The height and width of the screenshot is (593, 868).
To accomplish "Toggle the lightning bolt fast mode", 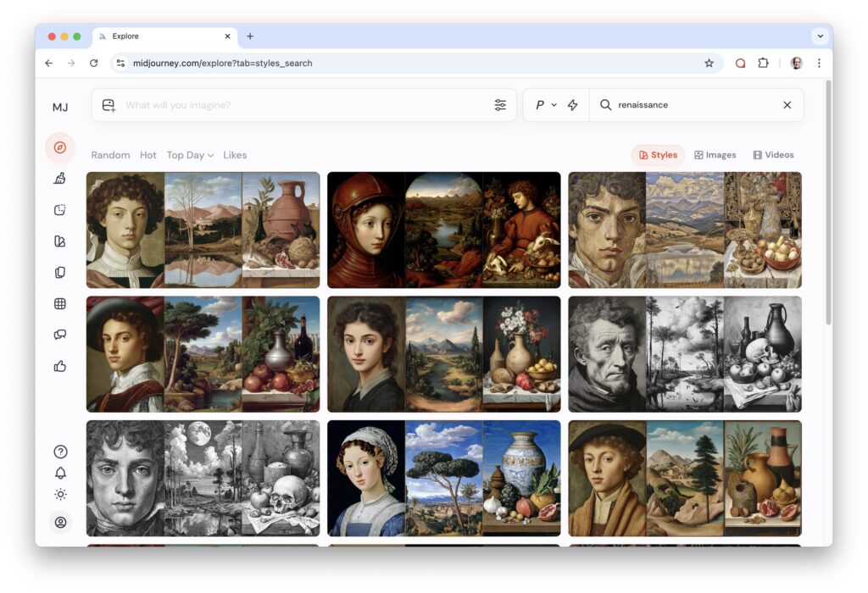I will 573,105.
